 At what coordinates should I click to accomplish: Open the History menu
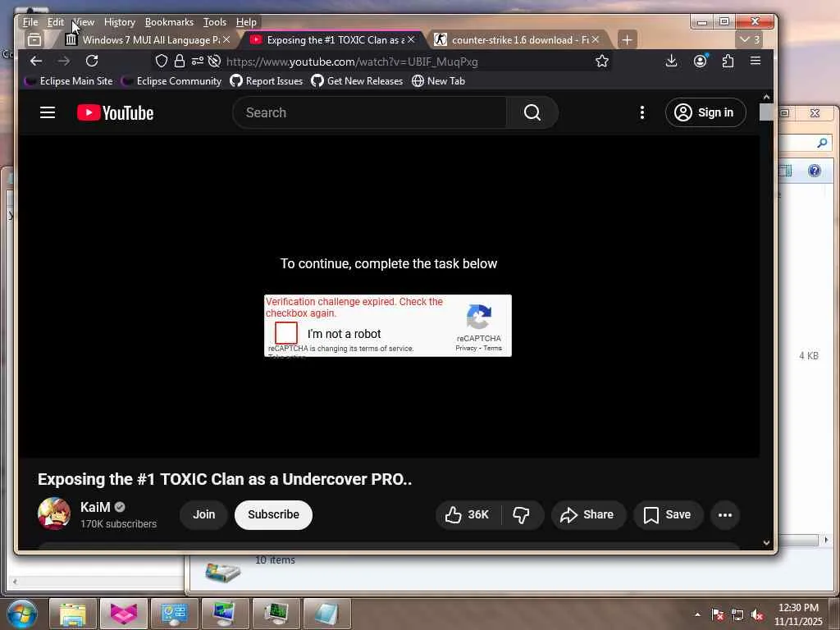pyautogui.click(x=120, y=22)
